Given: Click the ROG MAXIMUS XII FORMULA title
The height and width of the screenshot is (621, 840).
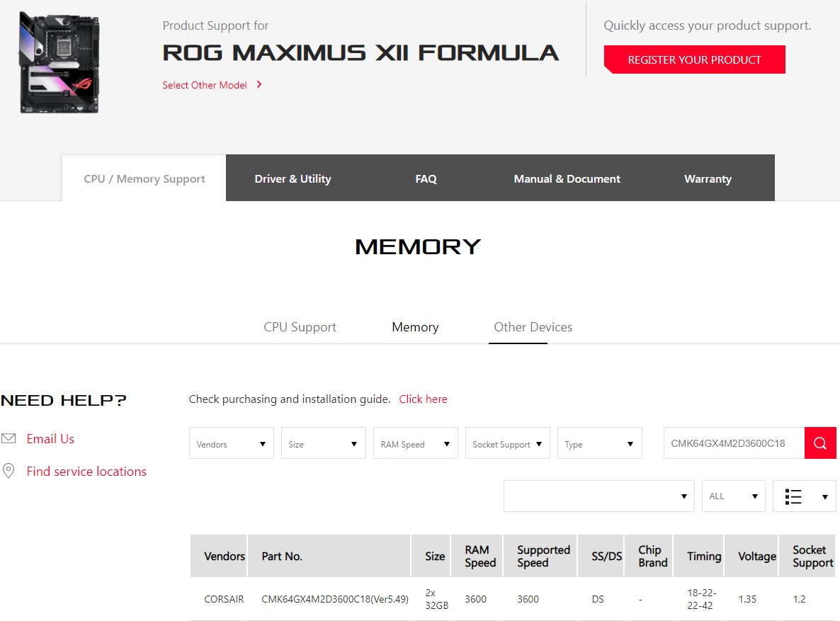Looking at the screenshot, I should pyautogui.click(x=361, y=52).
